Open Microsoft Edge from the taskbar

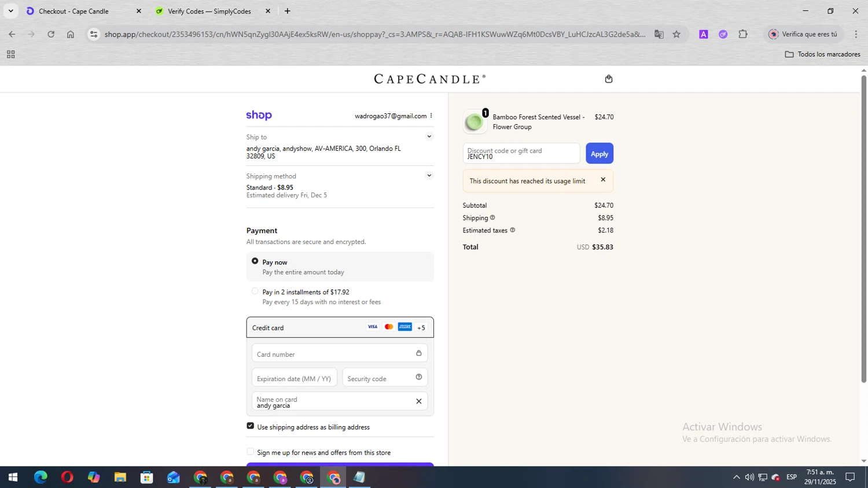41,478
